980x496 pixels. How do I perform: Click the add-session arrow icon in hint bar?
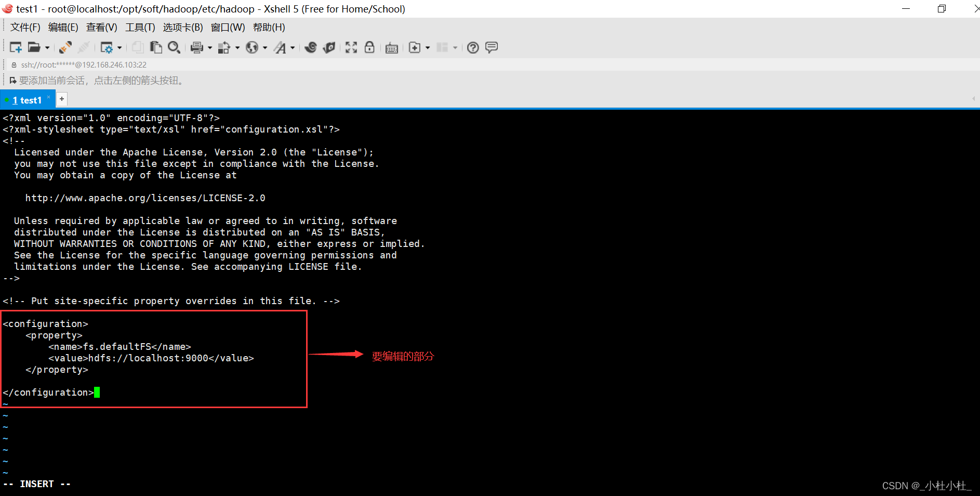(x=13, y=81)
